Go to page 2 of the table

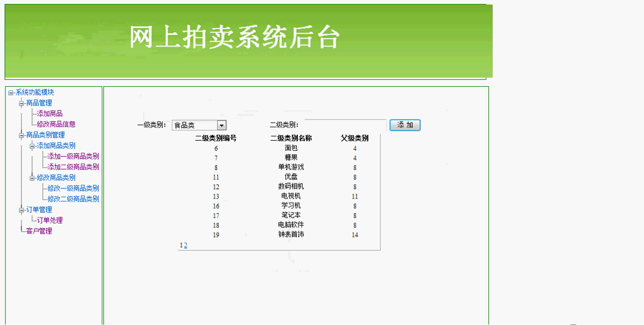pos(186,245)
